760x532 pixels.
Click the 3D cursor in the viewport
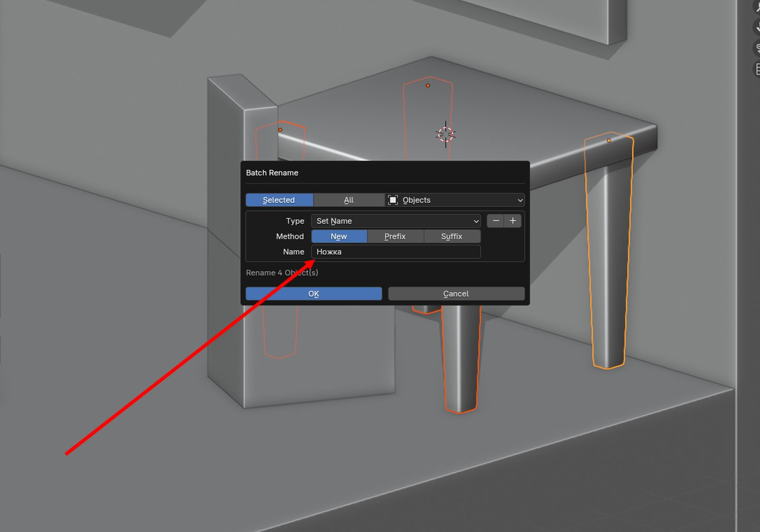click(446, 134)
